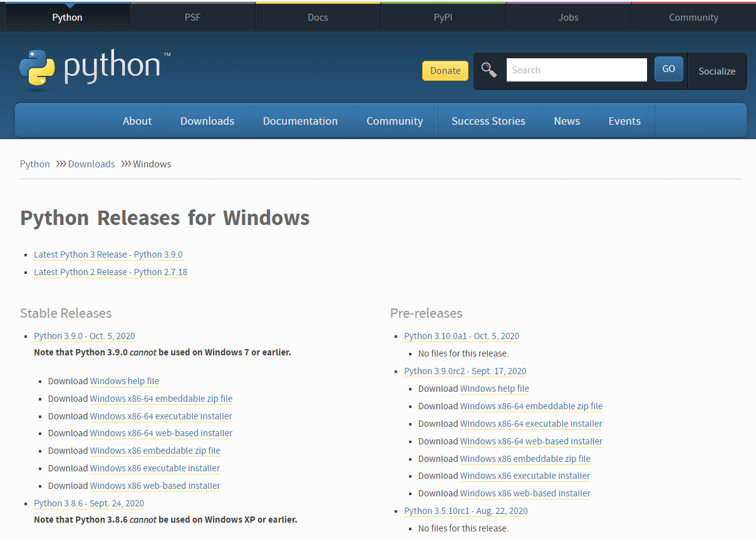Download 3.9.0rc2 Windows x86 embeddable zip file
This screenshot has height=539, width=756.
click(526, 459)
